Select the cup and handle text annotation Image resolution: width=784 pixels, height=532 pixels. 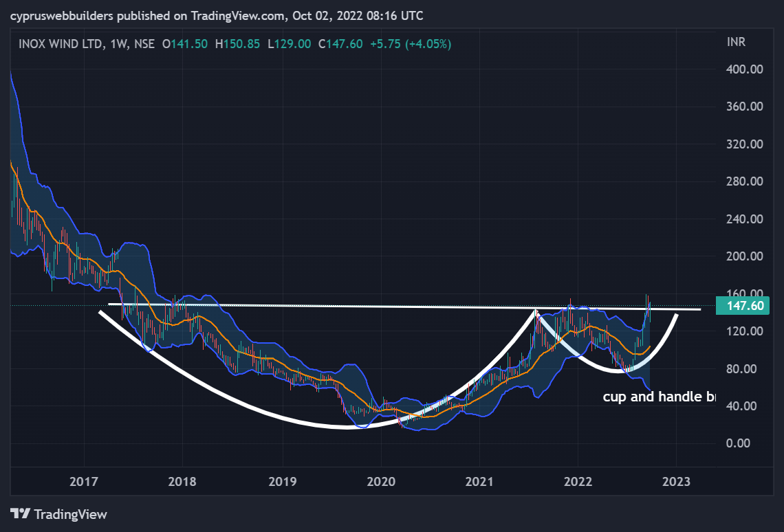pos(659,397)
